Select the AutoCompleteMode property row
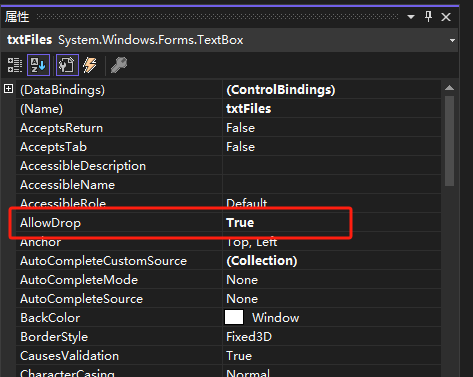Viewport: 473px width, 377px height. tap(228, 280)
